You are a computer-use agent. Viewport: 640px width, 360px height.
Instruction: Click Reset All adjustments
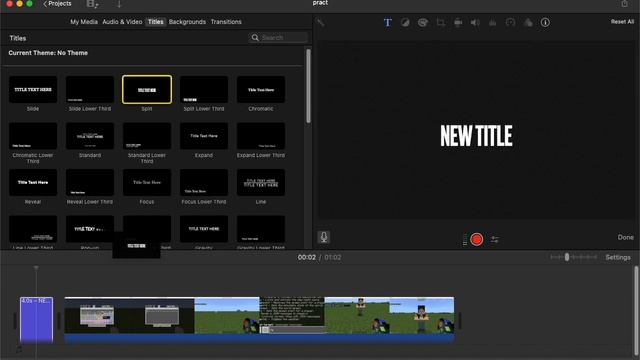tap(622, 22)
